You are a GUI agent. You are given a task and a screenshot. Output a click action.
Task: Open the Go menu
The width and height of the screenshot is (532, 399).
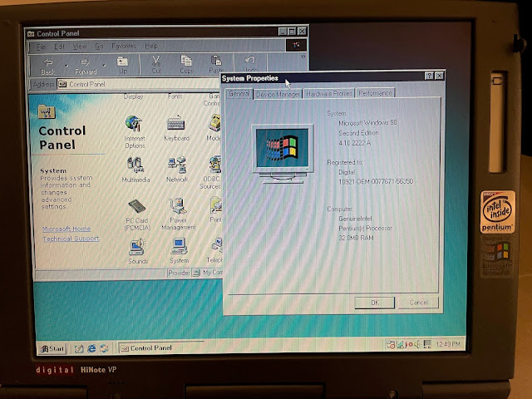(99, 47)
